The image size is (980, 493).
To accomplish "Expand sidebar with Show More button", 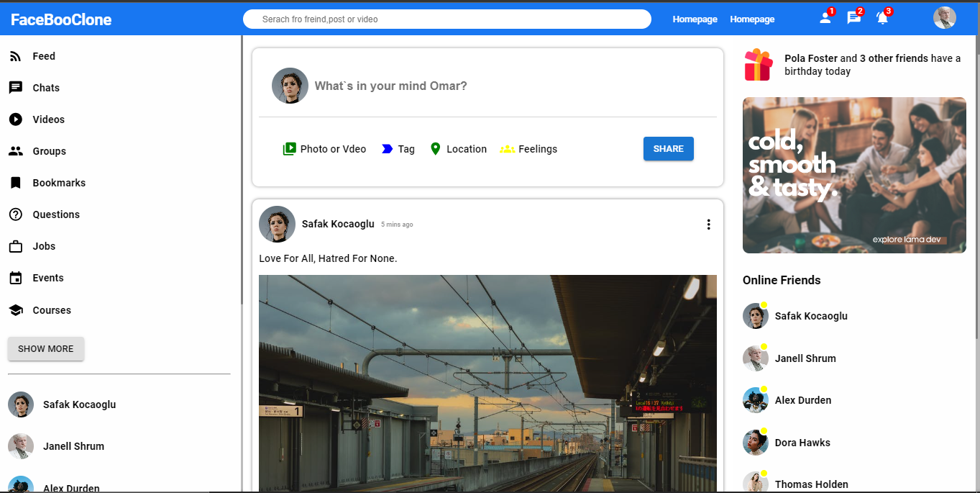I will [x=46, y=348].
